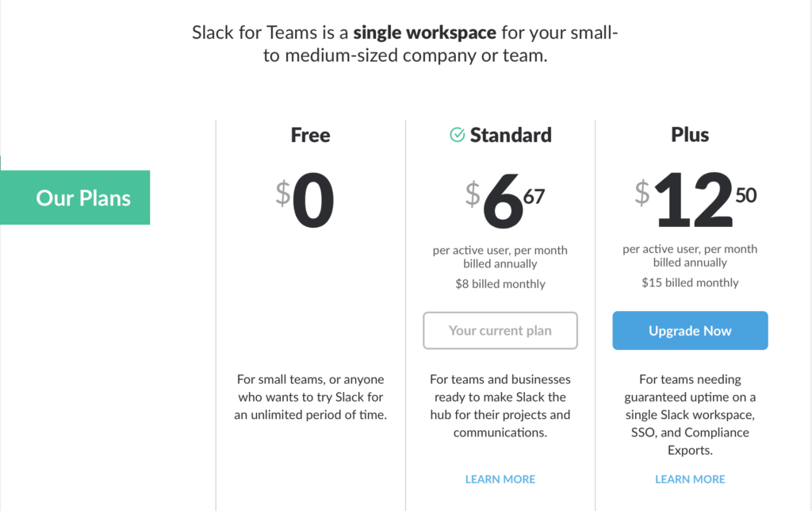Select the Our Plans green tab
The image size is (812, 511).
click(x=75, y=198)
